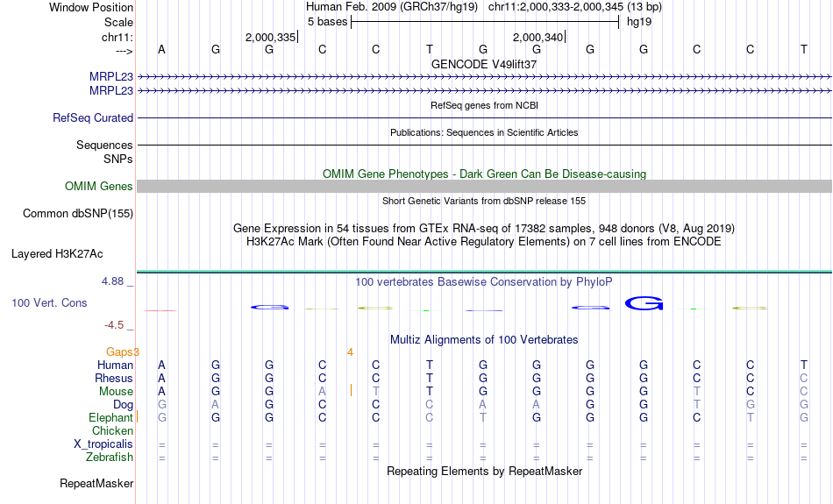Click the teal H3K27Ac signal line
The height and width of the screenshot is (504, 833).
pos(485,272)
